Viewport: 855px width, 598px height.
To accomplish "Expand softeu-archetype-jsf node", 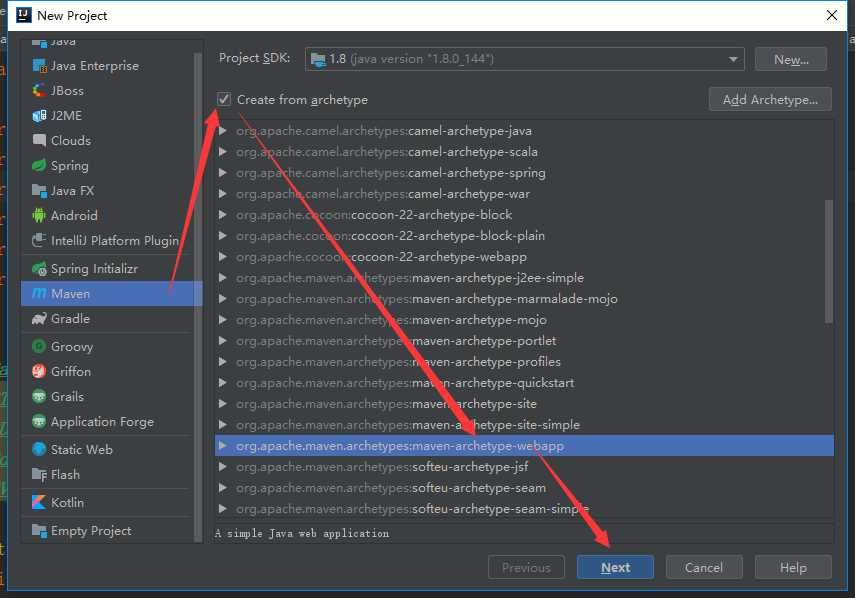I will [222, 467].
